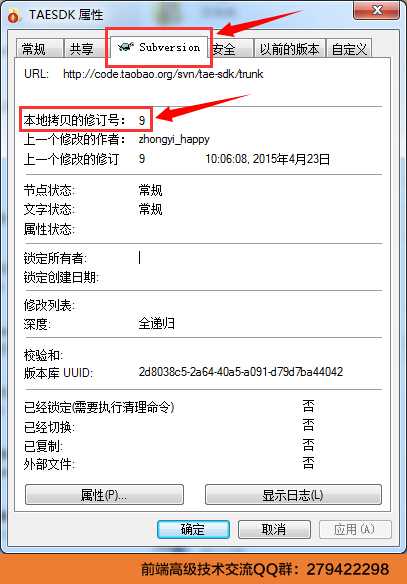The width and height of the screenshot is (407, 584).
Task: Click the 属性(P)... button
Action: [104, 495]
